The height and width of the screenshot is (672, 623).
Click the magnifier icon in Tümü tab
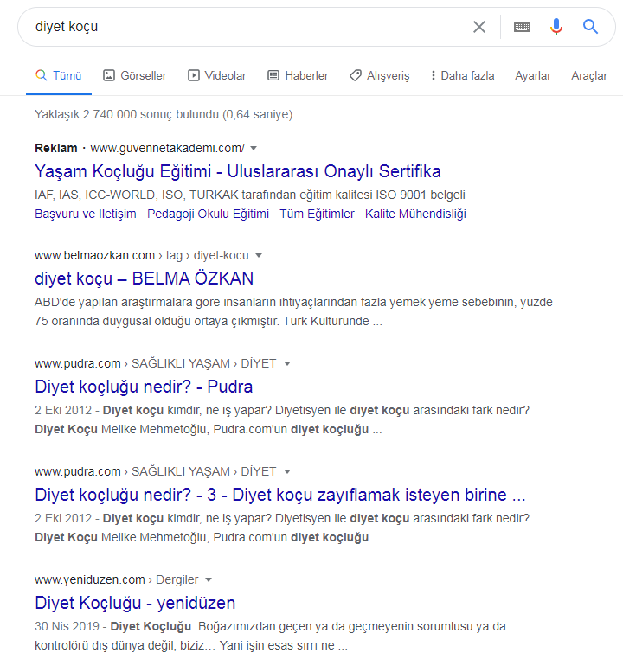42,75
